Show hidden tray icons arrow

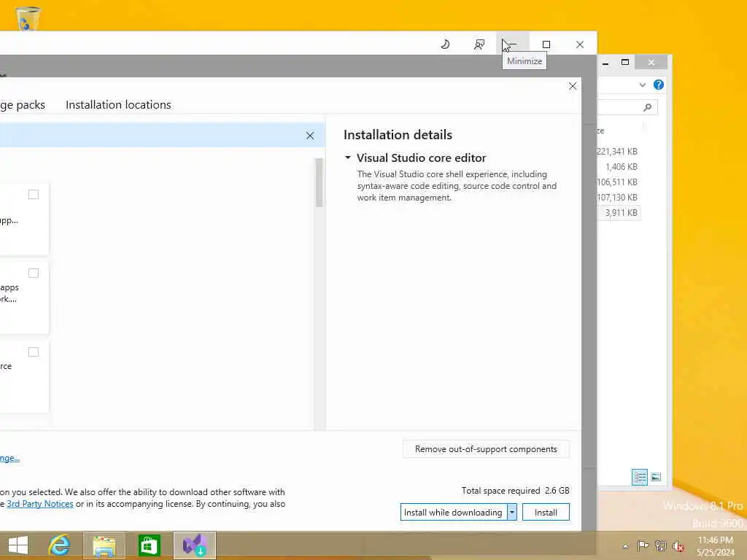pos(625,546)
